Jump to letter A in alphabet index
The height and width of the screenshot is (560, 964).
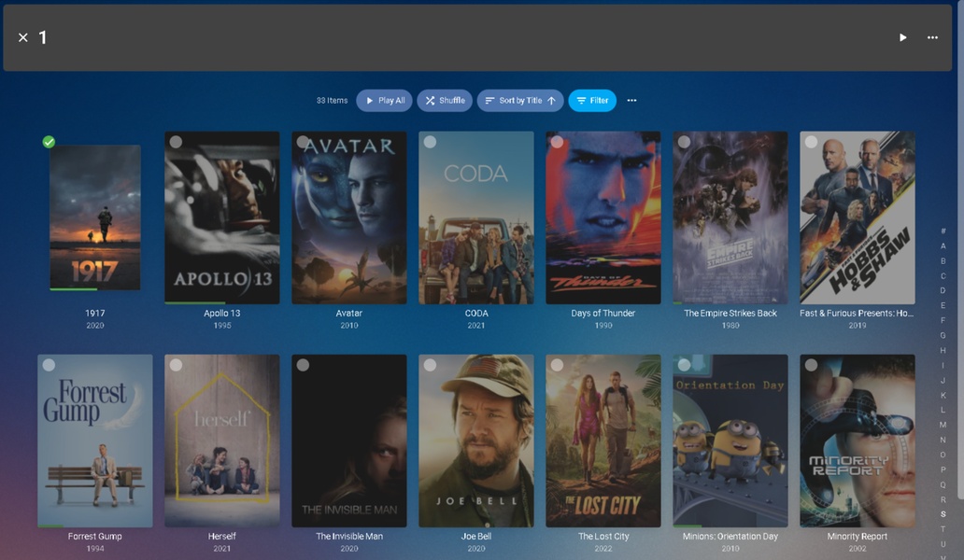[x=943, y=245]
